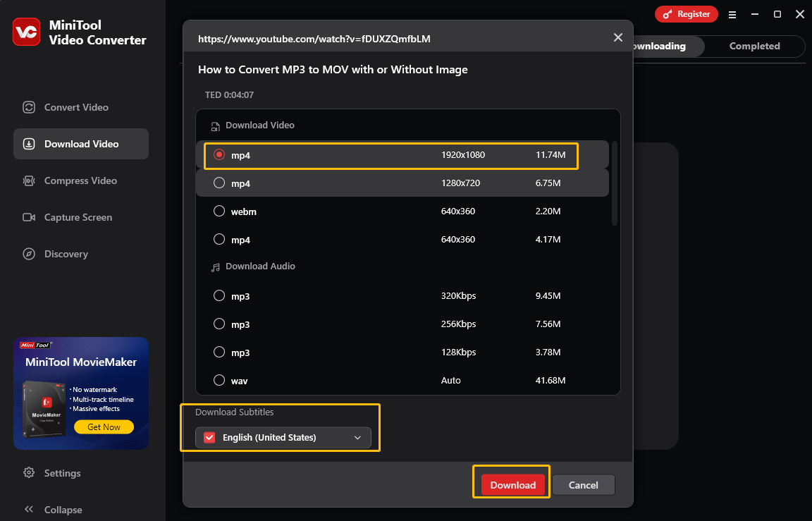Click the TED 0:04:07 duration text
The width and height of the screenshot is (812, 521).
229,94
